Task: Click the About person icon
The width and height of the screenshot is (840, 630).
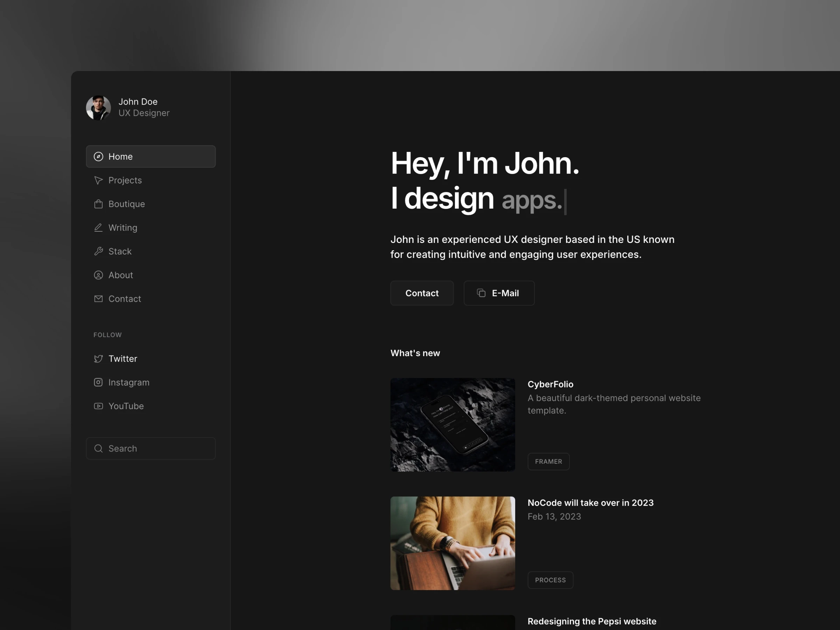Action: [x=98, y=275]
